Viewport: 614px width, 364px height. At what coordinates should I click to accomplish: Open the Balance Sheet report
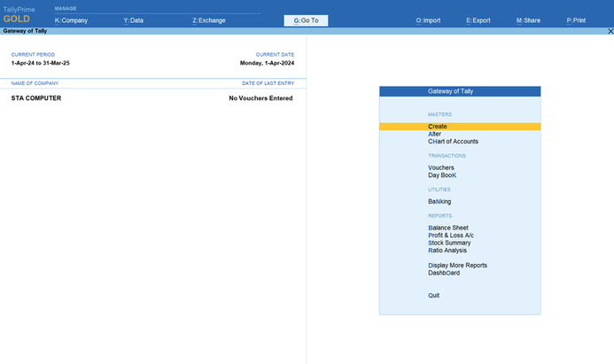448,228
